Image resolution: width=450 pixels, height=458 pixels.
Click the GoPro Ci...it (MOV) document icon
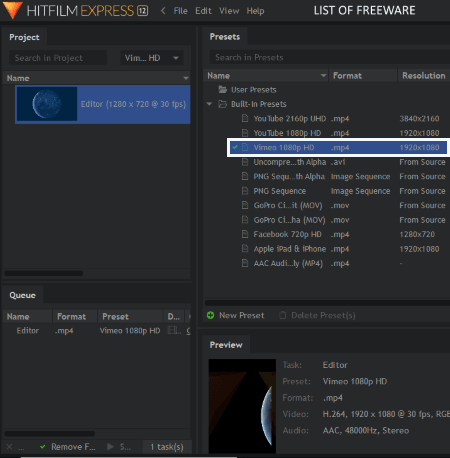click(245, 205)
